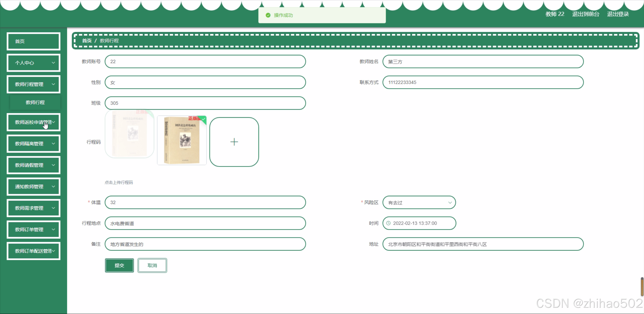Viewport: 644px width, 314px height.
Task: Click the plus icon to upload image
Action: point(234,142)
